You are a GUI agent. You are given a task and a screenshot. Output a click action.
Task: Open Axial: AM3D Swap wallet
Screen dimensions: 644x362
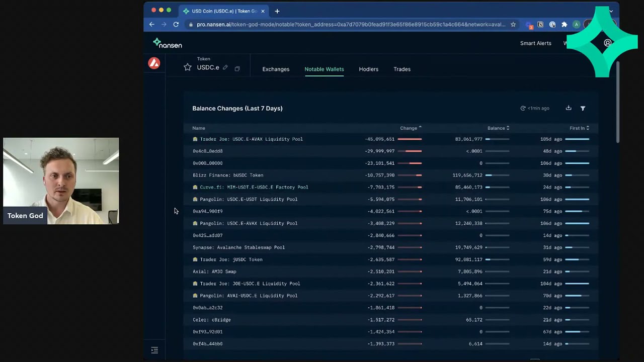(214, 272)
